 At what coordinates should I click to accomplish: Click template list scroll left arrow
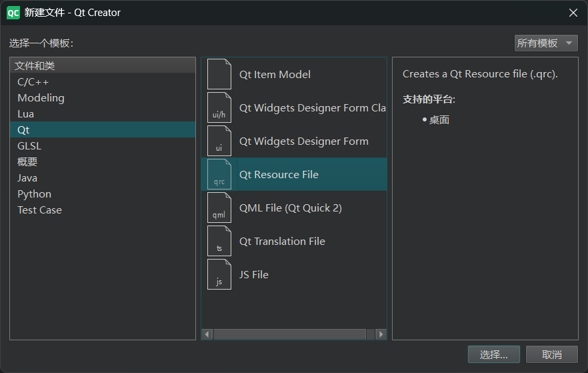[207, 334]
